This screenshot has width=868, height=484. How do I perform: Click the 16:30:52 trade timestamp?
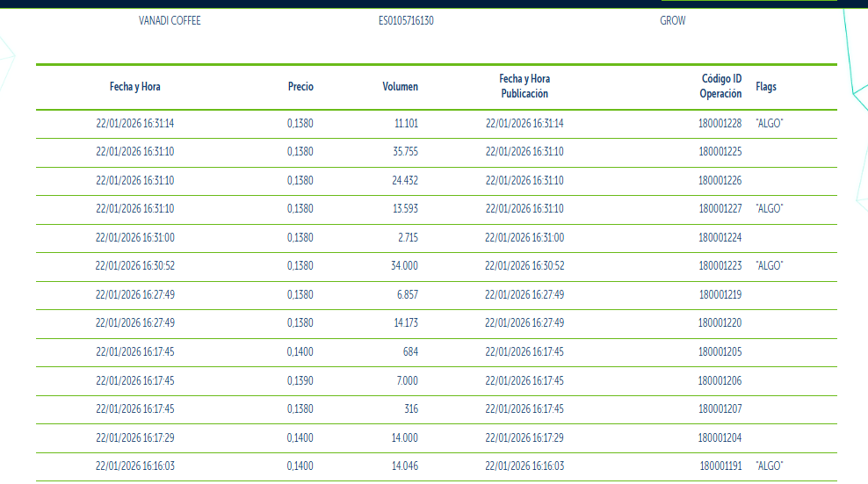[134, 266]
